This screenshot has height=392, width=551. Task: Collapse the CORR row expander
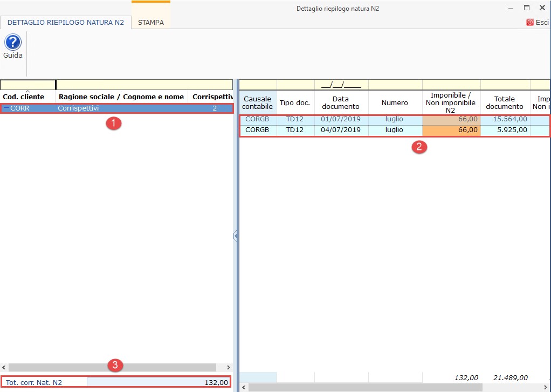point(6,108)
